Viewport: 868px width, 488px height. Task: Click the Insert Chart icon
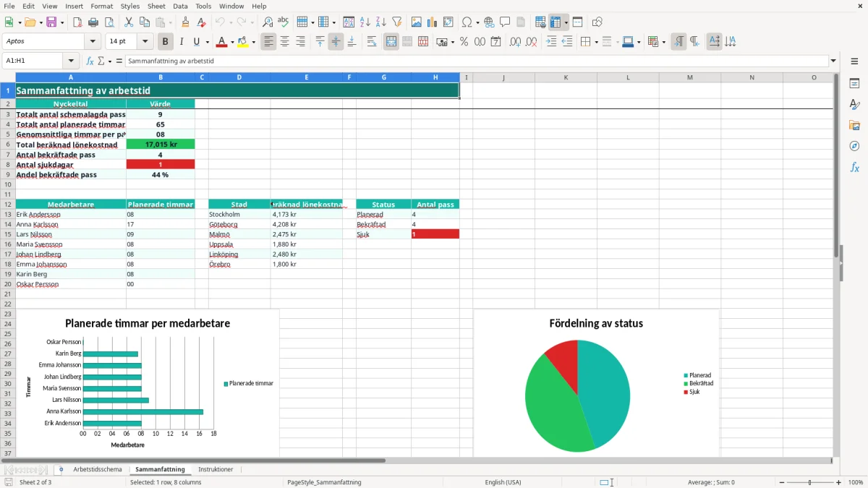pyautogui.click(x=433, y=22)
